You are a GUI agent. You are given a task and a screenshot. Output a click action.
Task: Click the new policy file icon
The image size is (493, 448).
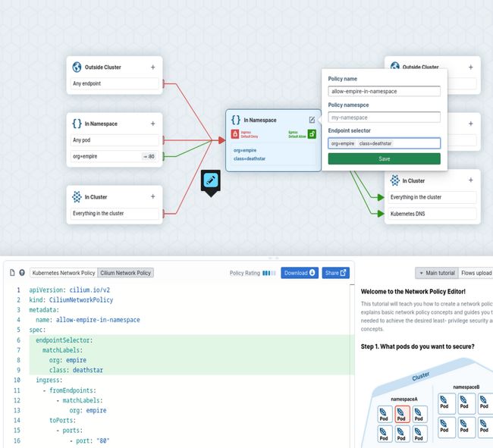12,273
